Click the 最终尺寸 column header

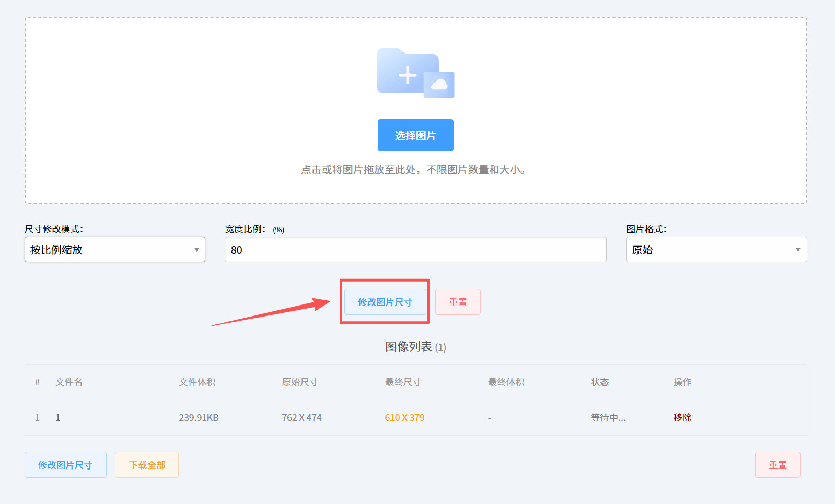pyautogui.click(x=403, y=382)
